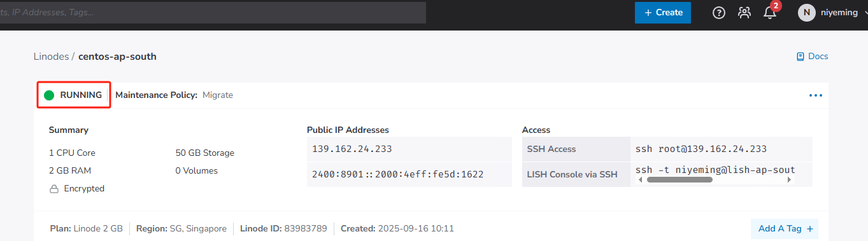Go to Linodes breadcrumb link
The width and height of the screenshot is (868, 241).
point(51,57)
